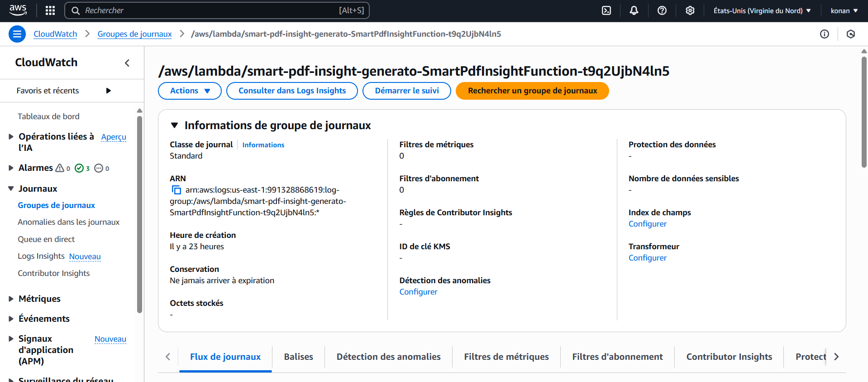Open the Nouveau link beside Signaux d'application
This screenshot has height=382, width=868.
point(110,339)
